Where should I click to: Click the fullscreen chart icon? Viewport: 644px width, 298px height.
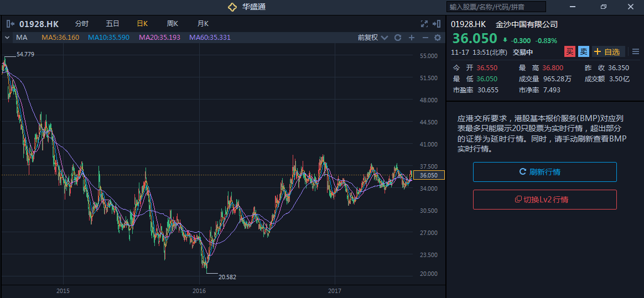(x=424, y=24)
